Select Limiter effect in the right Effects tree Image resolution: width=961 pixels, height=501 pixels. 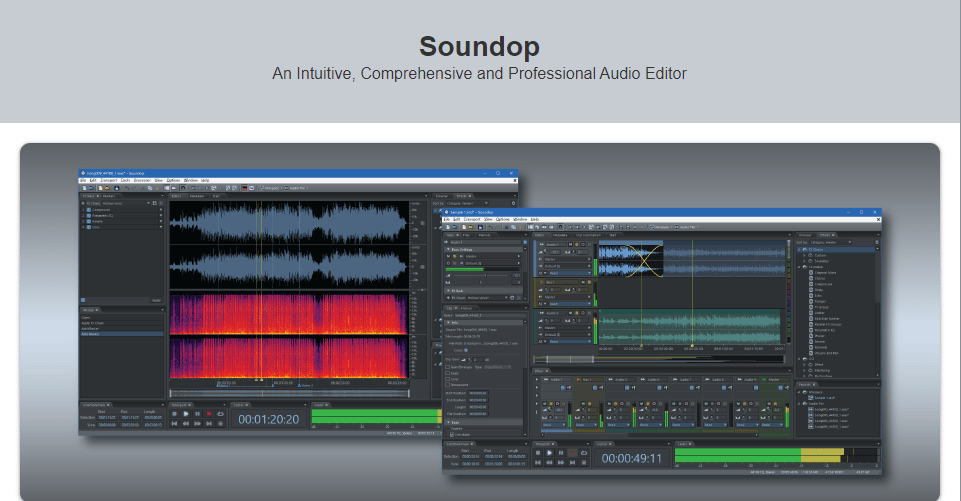pos(819,313)
